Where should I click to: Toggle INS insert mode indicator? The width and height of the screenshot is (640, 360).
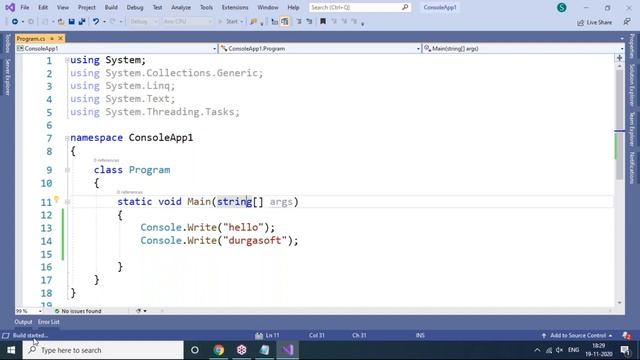pyautogui.click(x=420, y=336)
